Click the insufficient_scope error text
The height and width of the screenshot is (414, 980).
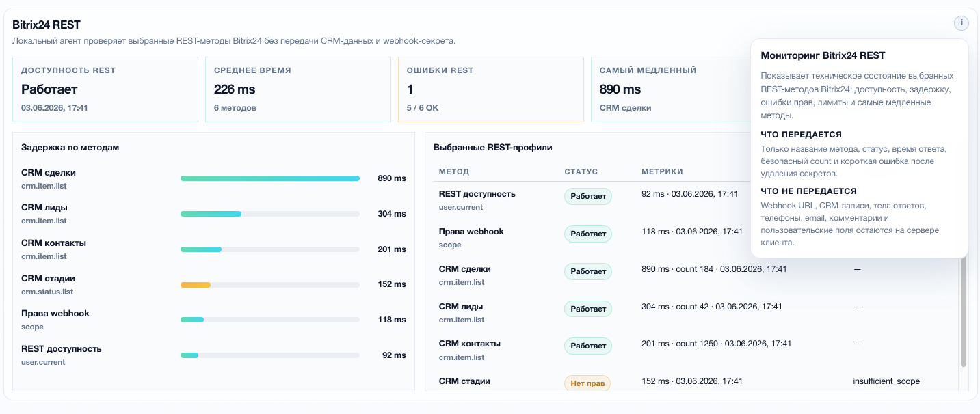(x=886, y=381)
